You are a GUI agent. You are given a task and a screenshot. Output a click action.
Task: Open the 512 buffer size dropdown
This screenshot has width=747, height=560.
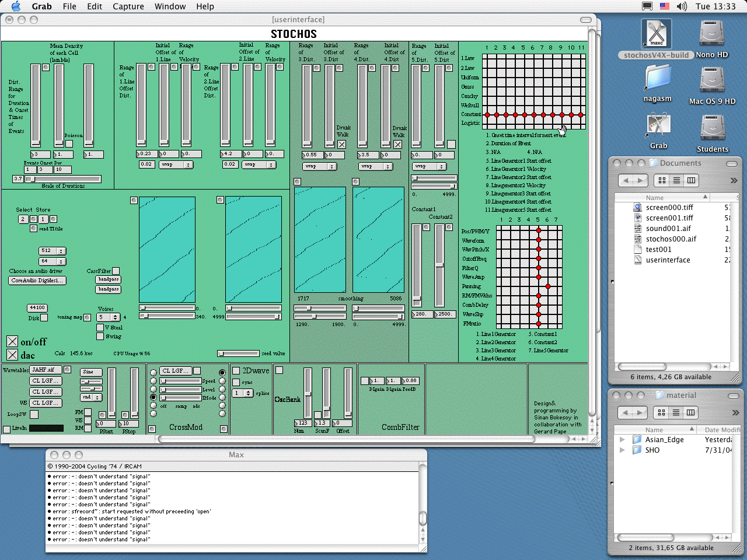coord(53,251)
